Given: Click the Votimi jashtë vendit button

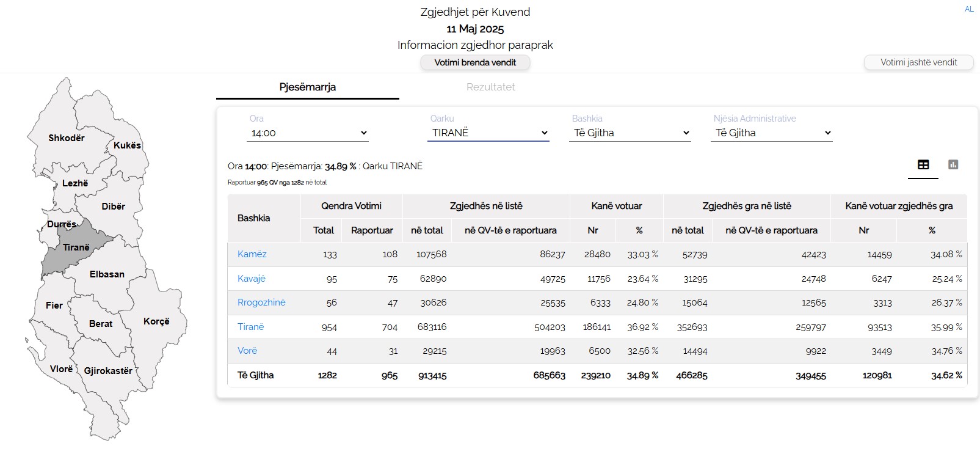Looking at the screenshot, I should point(918,62).
